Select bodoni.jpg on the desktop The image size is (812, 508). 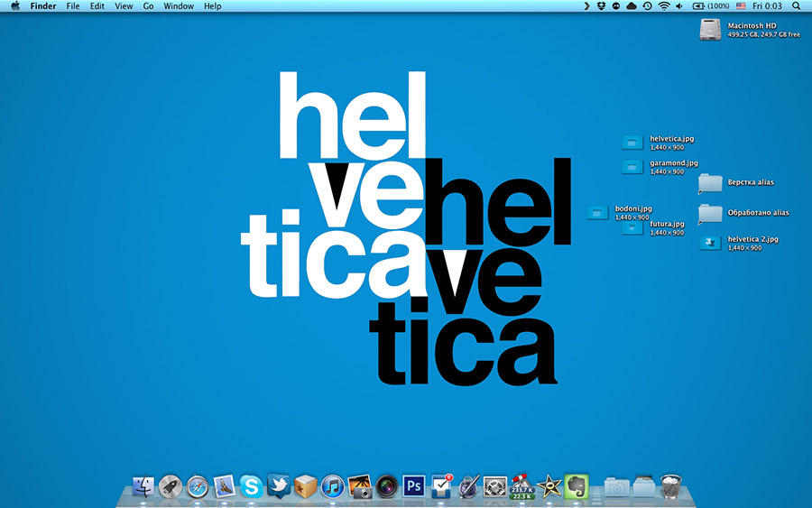coord(597,213)
